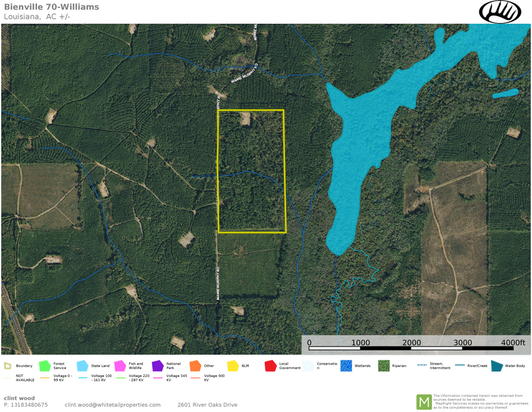
Task: Click the Riparian legend pattern icon
Action: [x=384, y=366]
